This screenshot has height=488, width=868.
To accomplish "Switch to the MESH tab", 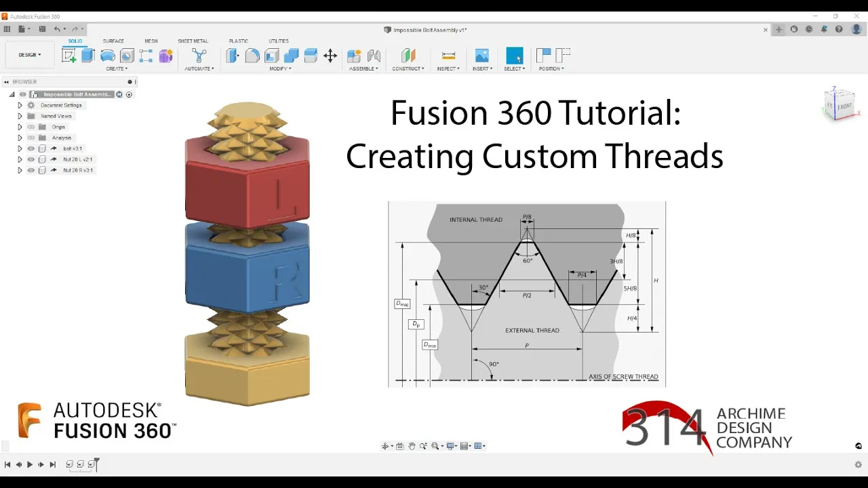I will [x=151, y=41].
